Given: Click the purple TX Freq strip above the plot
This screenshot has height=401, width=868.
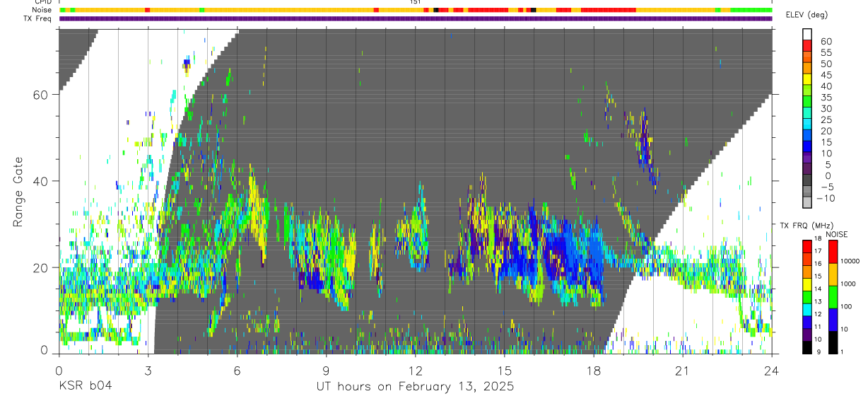Looking at the screenshot, I should (416, 18).
